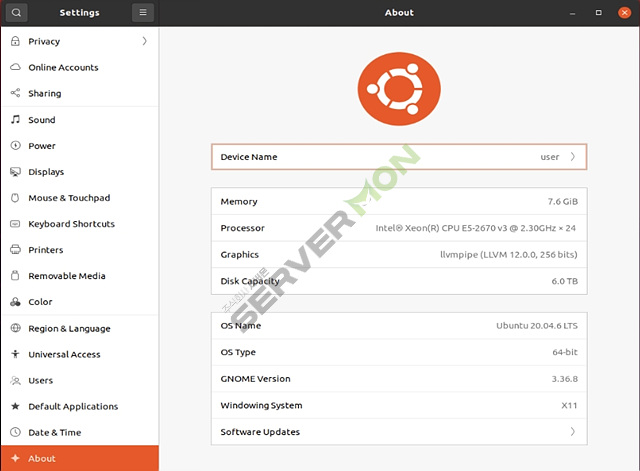Click the Graphics row label
Screen dimensions: 640x471
pyautogui.click(x=240, y=255)
